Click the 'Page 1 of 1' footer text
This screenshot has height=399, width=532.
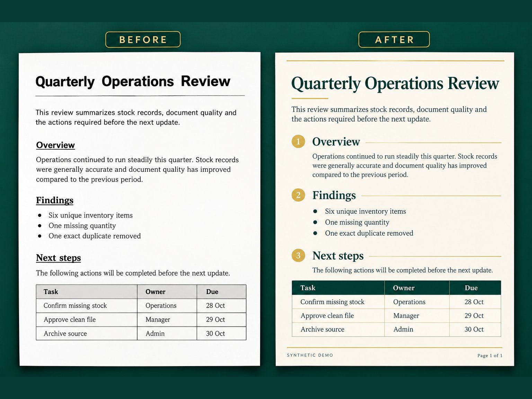[490, 355]
